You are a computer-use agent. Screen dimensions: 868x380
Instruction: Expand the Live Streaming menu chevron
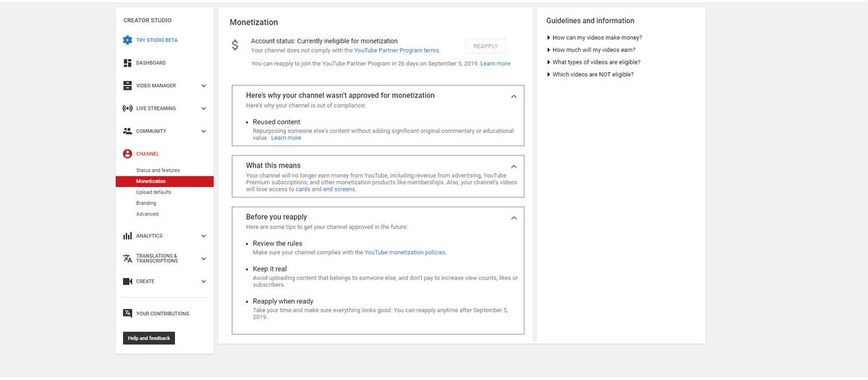click(x=203, y=108)
